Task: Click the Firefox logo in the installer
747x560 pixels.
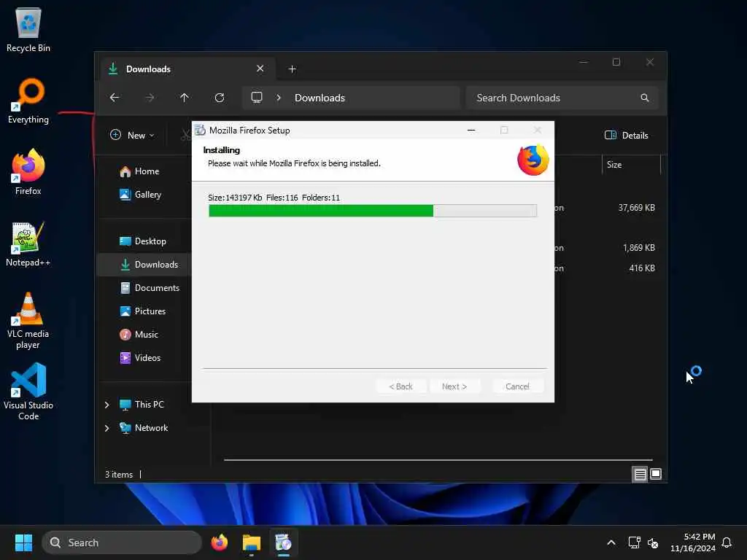Action: click(533, 160)
